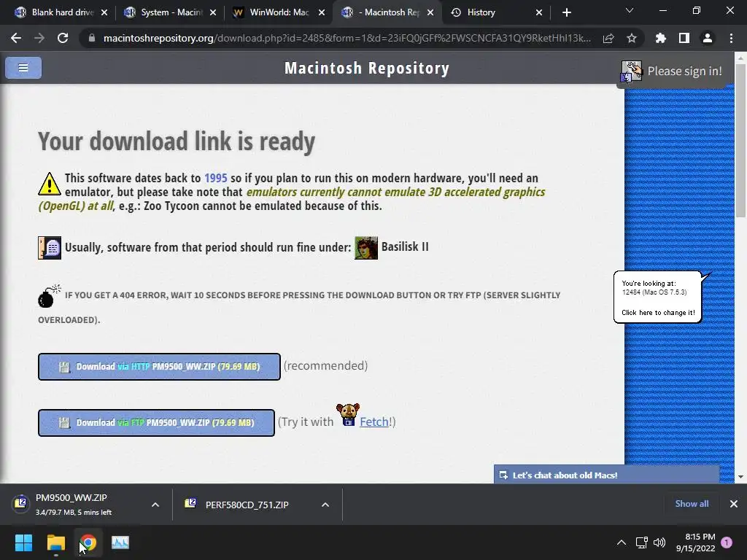Viewport: 747px width, 560px height.
Task: Click the 1995 year link
Action: click(x=215, y=178)
